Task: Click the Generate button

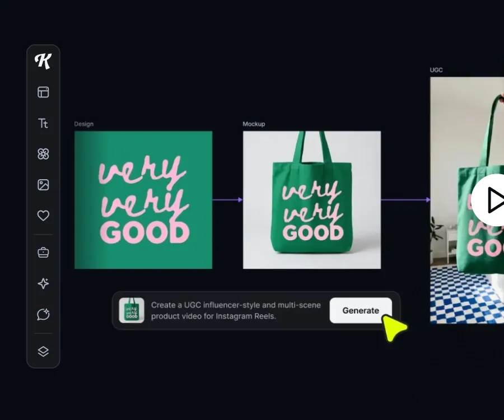Action: pos(361,310)
